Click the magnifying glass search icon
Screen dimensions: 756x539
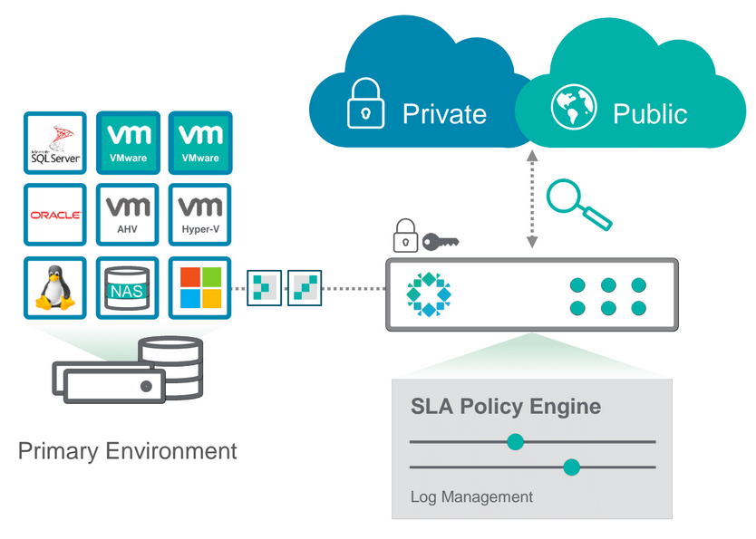pyautogui.click(x=579, y=205)
